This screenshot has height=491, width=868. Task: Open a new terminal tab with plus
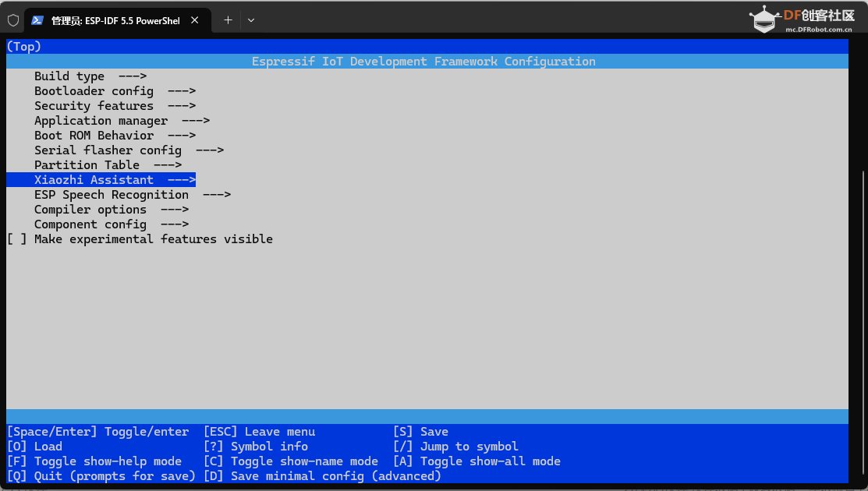(x=228, y=20)
